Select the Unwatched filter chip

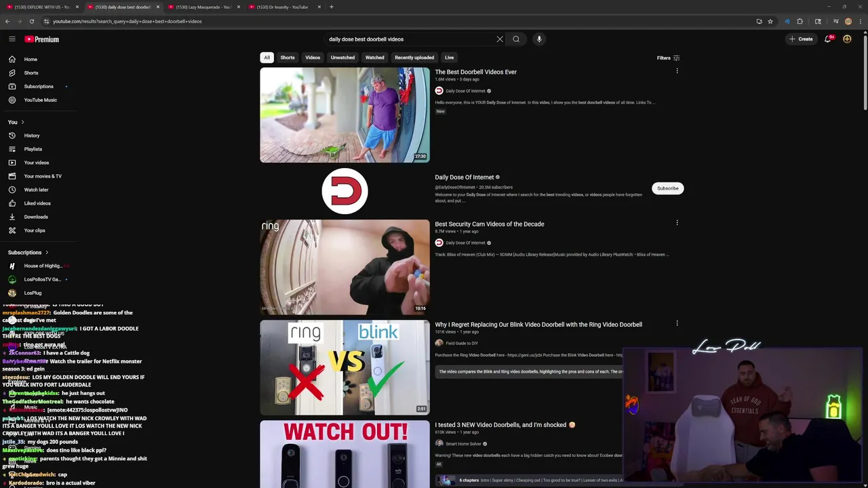coord(342,58)
